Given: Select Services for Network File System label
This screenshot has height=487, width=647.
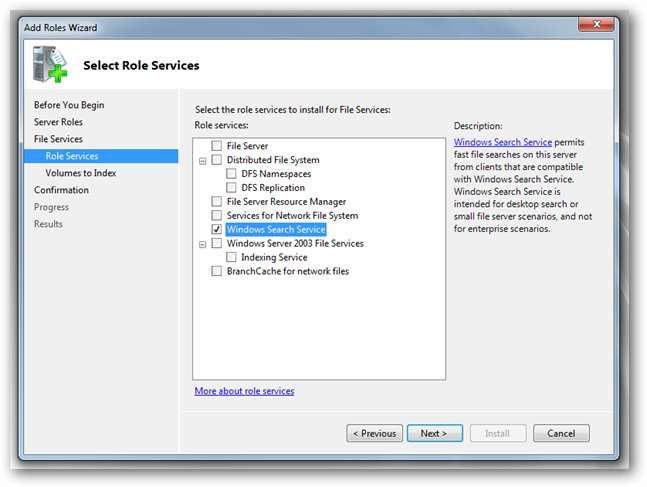Looking at the screenshot, I should (293, 215).
